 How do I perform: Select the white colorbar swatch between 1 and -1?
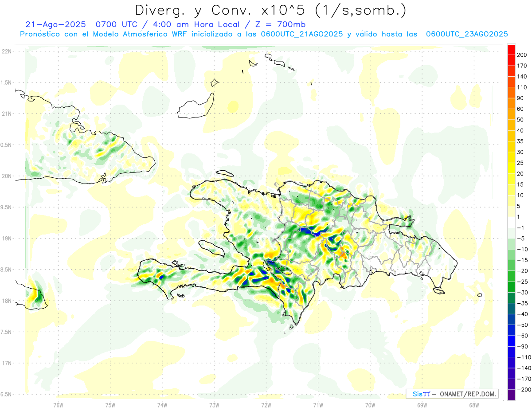tap(511, 223)
